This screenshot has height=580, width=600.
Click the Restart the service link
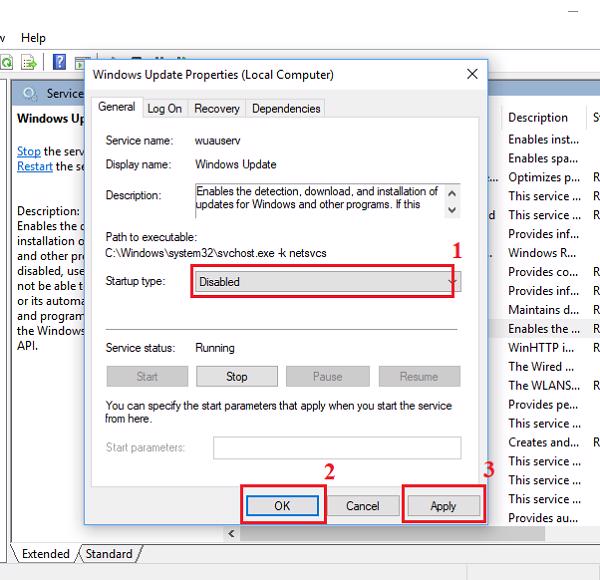point(34,166)
